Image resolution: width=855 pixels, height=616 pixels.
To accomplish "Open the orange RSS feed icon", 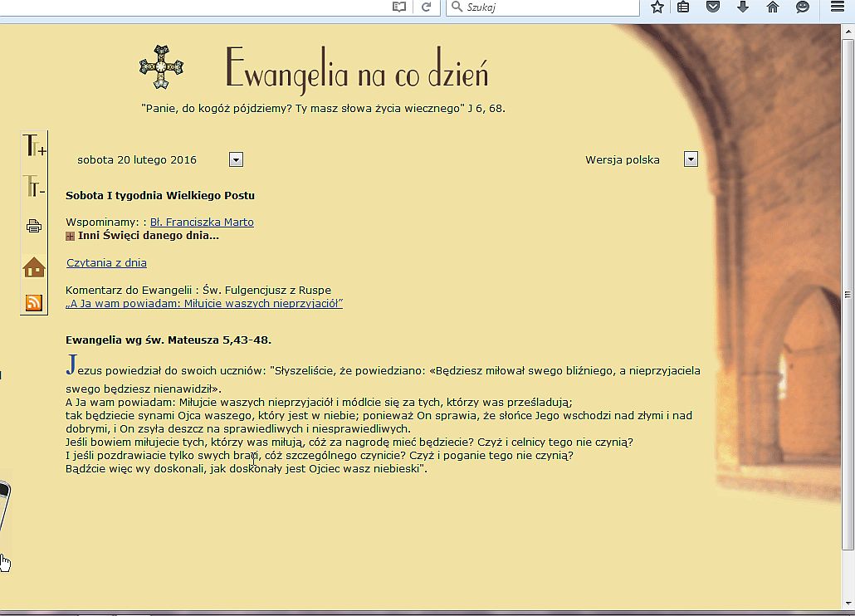I will tap(34, 303).
